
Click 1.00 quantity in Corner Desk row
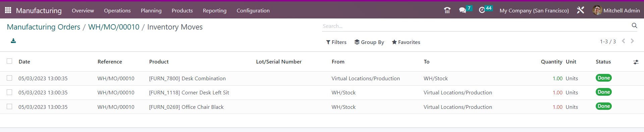[557, 93]
